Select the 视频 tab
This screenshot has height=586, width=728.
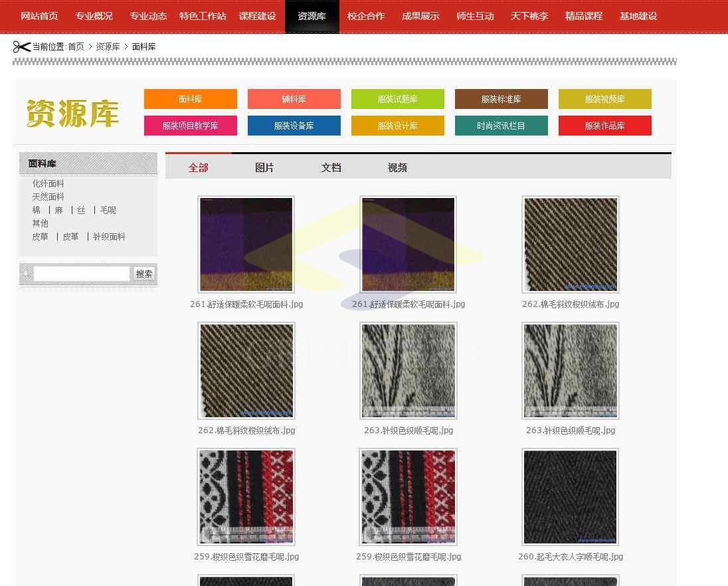pos(397,167)
